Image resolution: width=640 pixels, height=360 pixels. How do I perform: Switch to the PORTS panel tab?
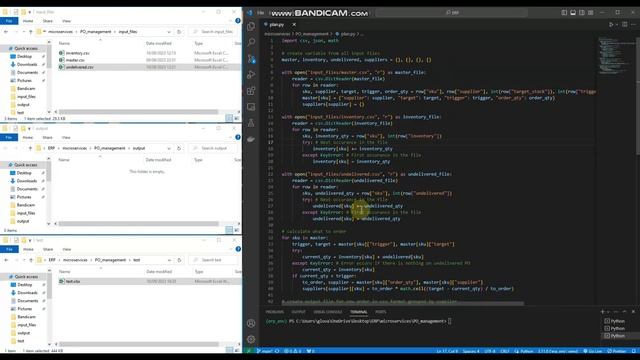coord(380,312)
